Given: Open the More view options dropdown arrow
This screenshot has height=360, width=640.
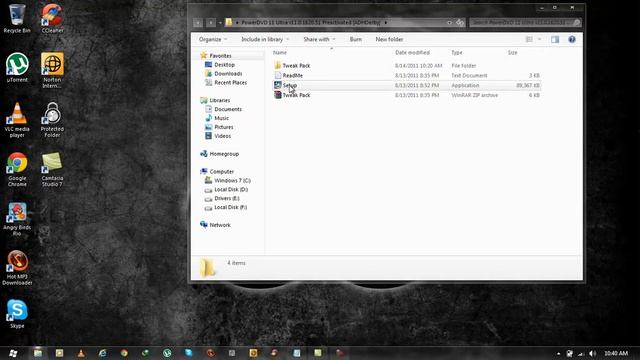Looking at the screenshot, I should pyautogui.click(x=540, y=40).
